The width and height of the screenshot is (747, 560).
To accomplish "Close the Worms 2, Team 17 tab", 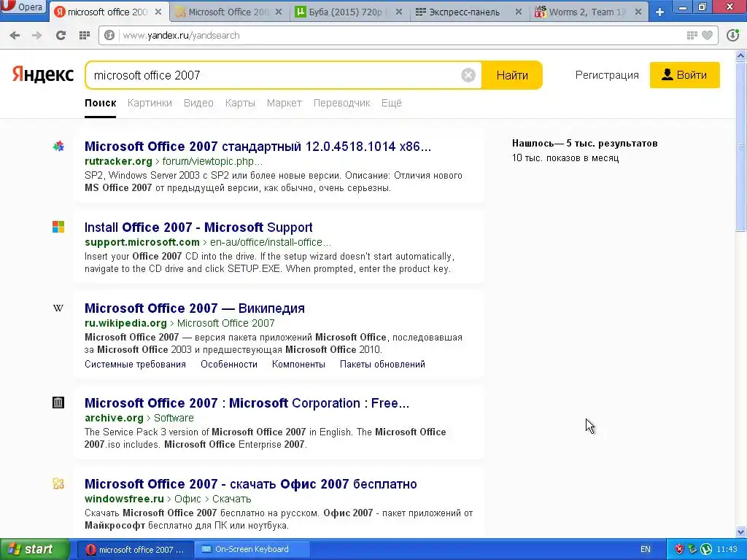I will (x=638, y=12).
